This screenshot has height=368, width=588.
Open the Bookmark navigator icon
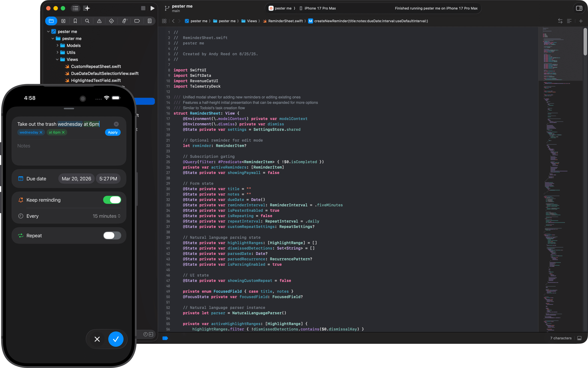75,21
